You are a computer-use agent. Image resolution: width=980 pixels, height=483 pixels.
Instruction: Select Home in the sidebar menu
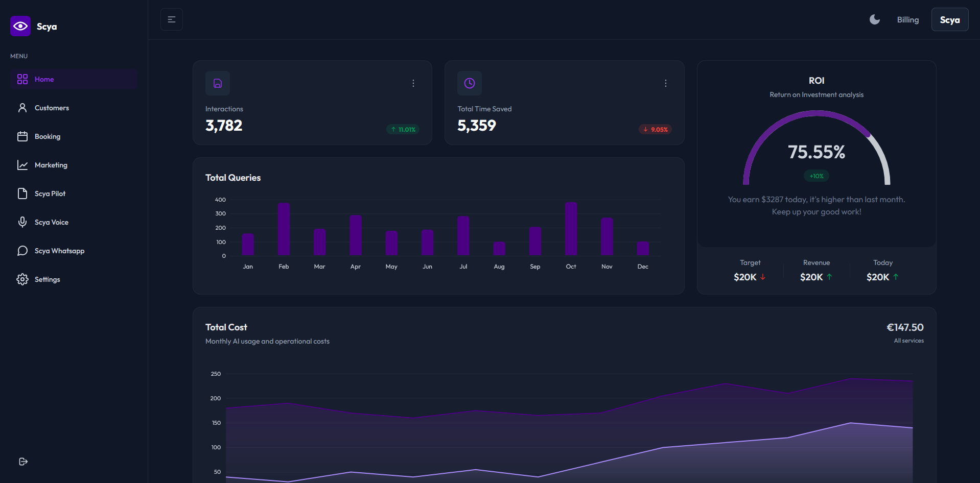pos(44,79)
